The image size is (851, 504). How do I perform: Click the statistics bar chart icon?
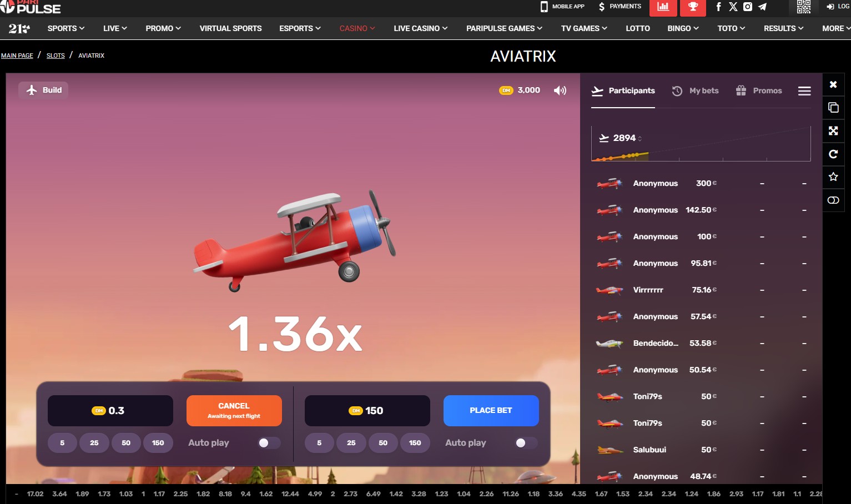663,7
